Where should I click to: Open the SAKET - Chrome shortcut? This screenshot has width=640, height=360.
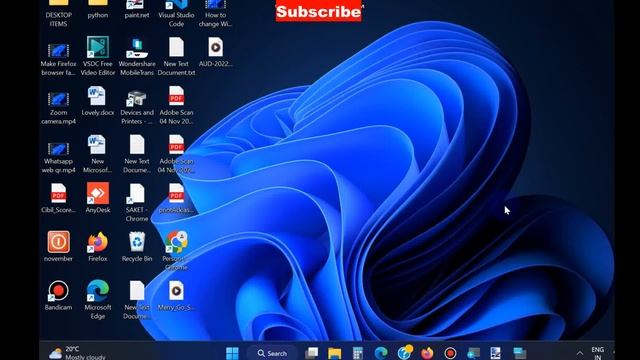click(137, 202)
